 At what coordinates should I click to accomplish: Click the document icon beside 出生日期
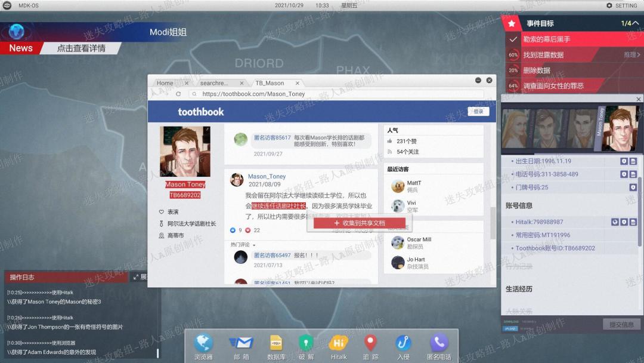pyautogui.click(x=633, y=161)
